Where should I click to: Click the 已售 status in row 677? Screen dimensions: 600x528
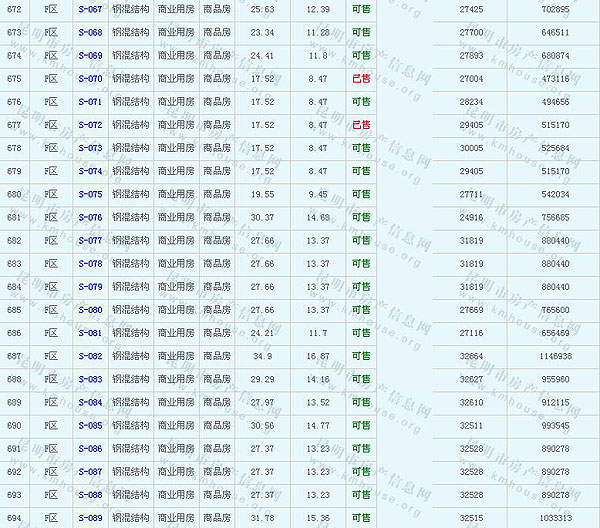(x=361, y=125)
